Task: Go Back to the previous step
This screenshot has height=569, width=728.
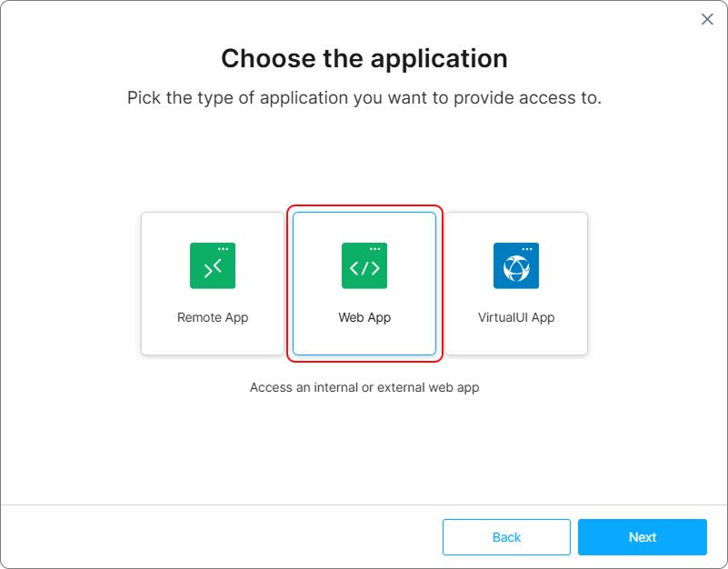Action: pos(506,537)
